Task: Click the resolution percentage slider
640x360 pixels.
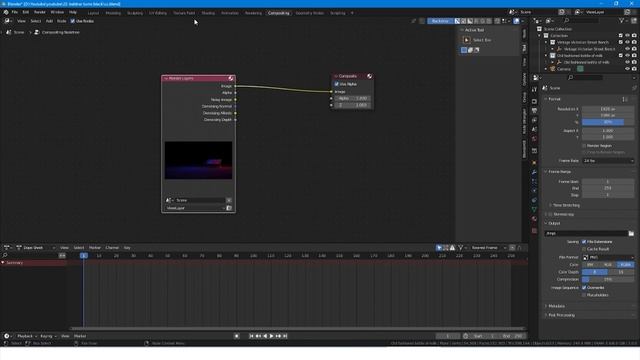Action: point(608,122)
